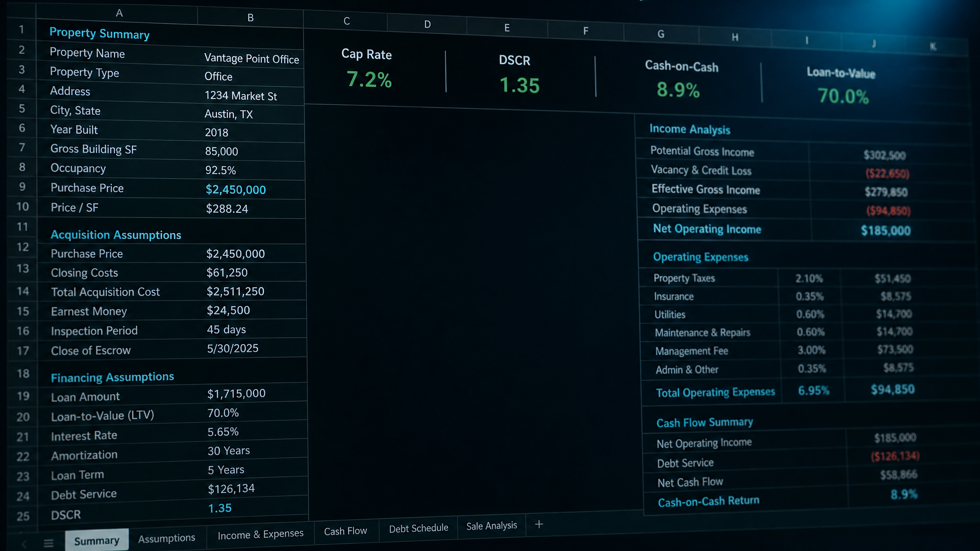The height and width of the screenshot is (551, 980).
Task: Select column G header
Action: point(661,34)
